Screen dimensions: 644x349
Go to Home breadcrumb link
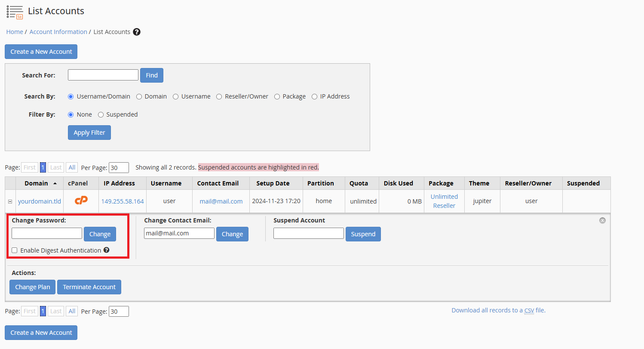pos(15,32)
